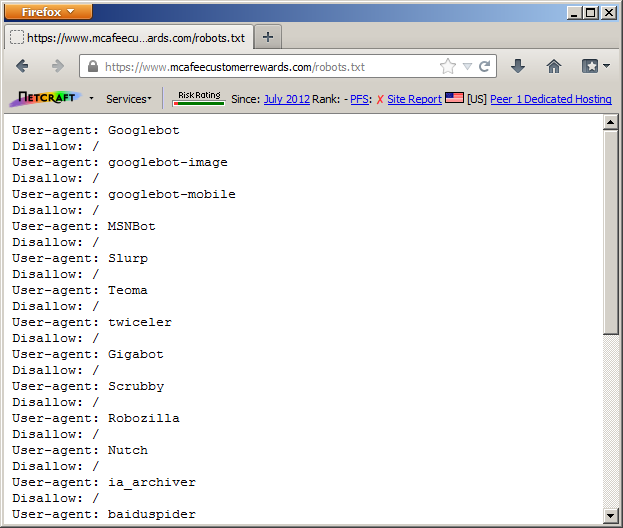Screen dimensions: 623x528
Task: Open the Bookmarks menu button
Action: (595, 66)
